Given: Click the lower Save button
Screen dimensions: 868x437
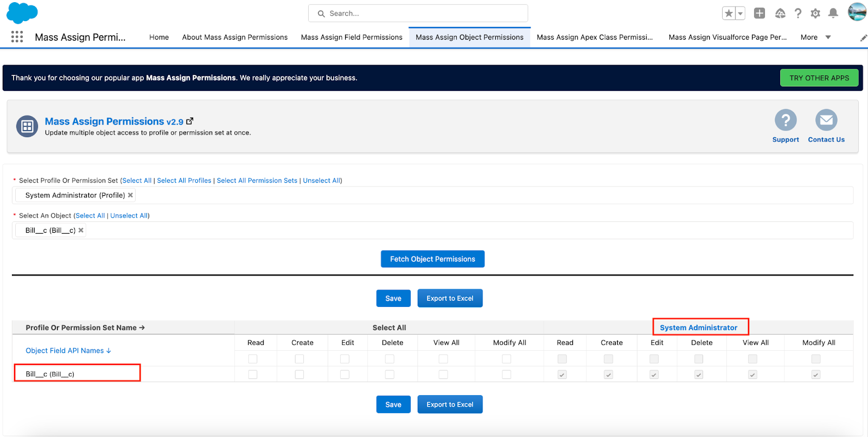Looking at the screenshot, I should click(393, 404).
